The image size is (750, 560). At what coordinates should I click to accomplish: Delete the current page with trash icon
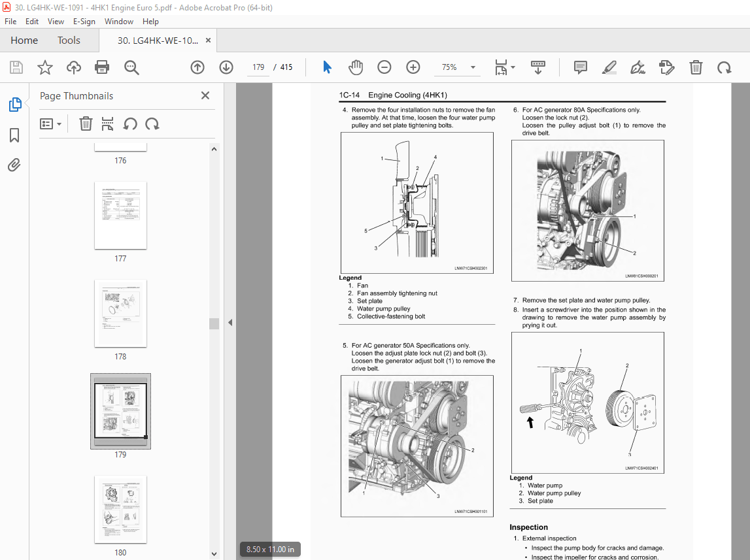tap(696, 67)
